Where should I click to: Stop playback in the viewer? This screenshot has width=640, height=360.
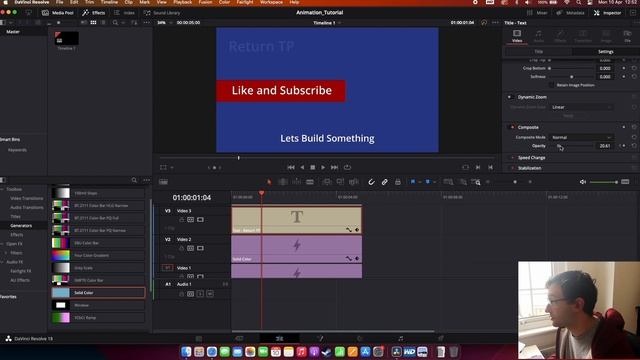coord(313,167)
